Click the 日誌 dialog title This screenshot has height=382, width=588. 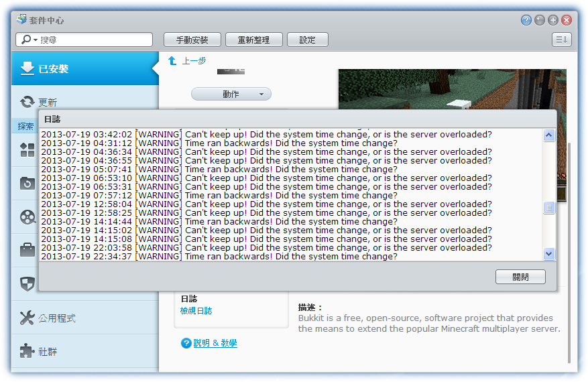[x=52, y=119]
